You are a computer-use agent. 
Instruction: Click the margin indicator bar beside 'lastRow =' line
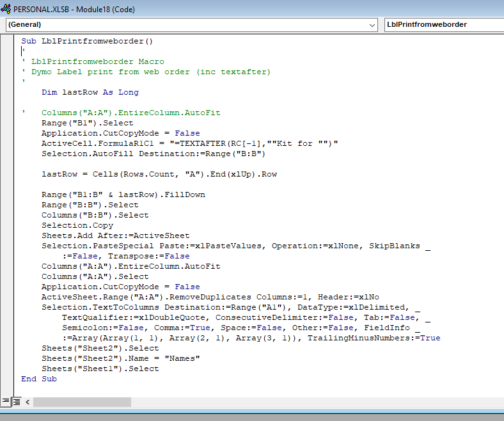pos(7,174)
